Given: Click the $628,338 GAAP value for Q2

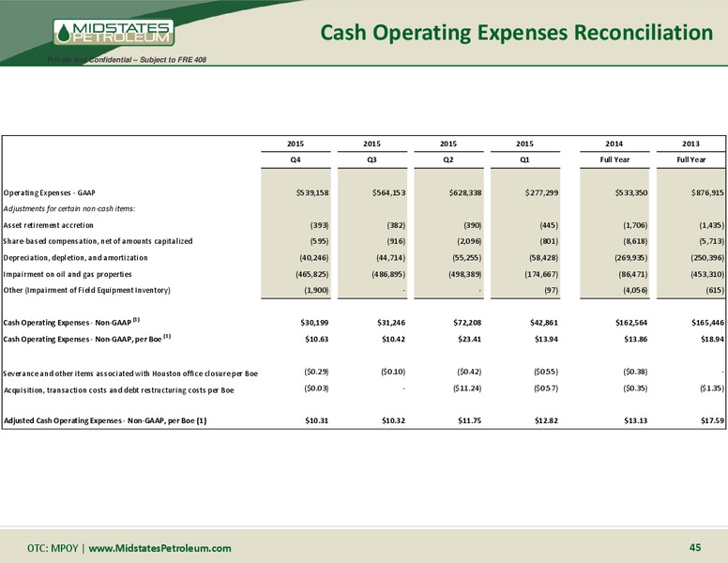Looking at the screenshot, I should pos(465,192).
